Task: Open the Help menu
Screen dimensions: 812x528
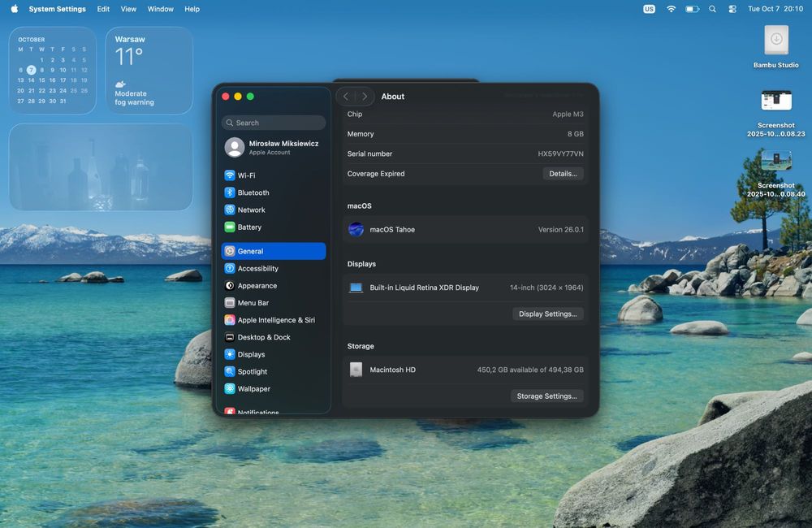Action: point(192,9)
